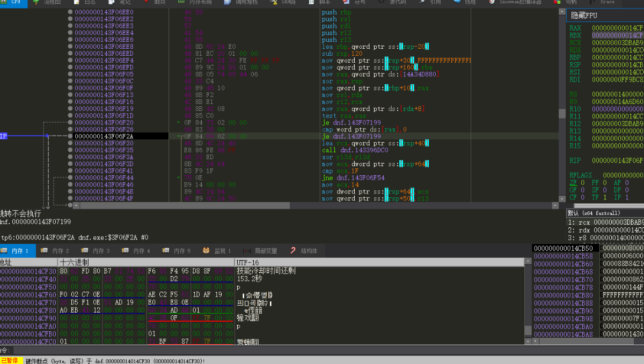This screenshot has height=364, width=644.
Task: Switch to the 内存 4 dump tab
Action: pos(136,250)
